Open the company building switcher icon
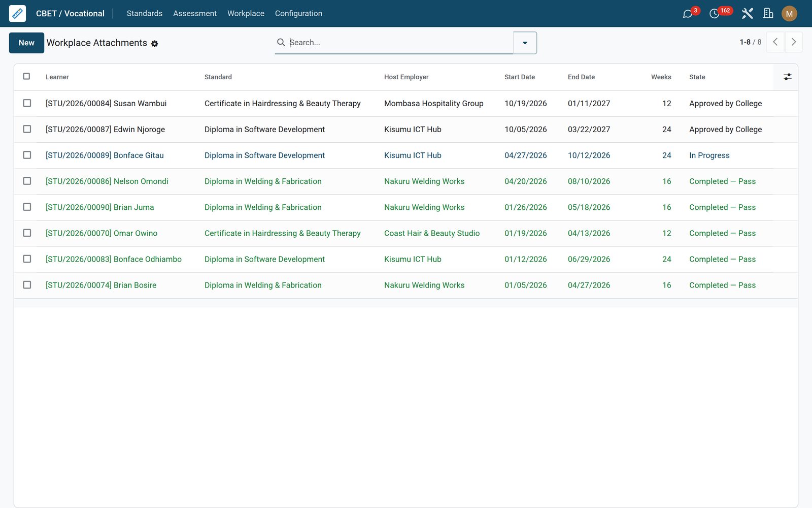This screenshot has height=508, width=812. pyautogui.click(x=768, y=14)
